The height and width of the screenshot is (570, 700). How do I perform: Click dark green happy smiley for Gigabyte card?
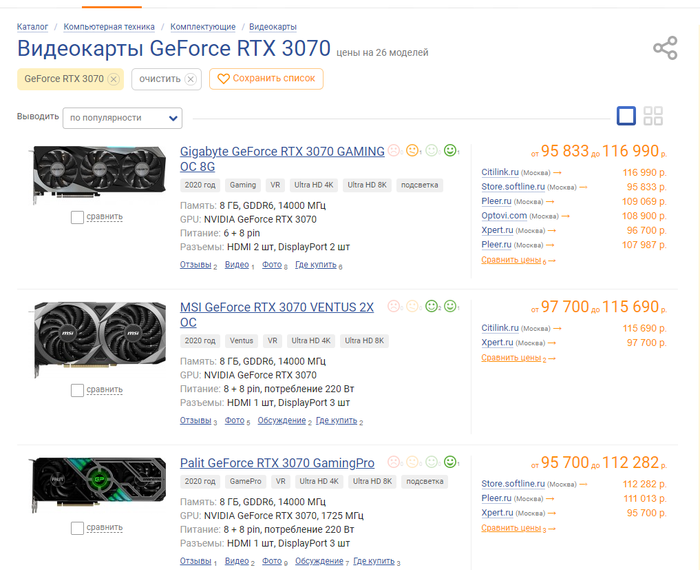[450, 151]
